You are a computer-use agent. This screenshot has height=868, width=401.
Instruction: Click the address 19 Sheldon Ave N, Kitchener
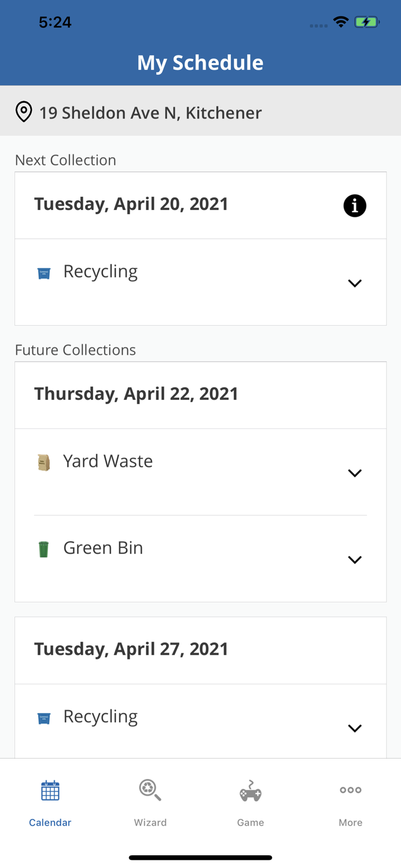(x=150, y=112)
